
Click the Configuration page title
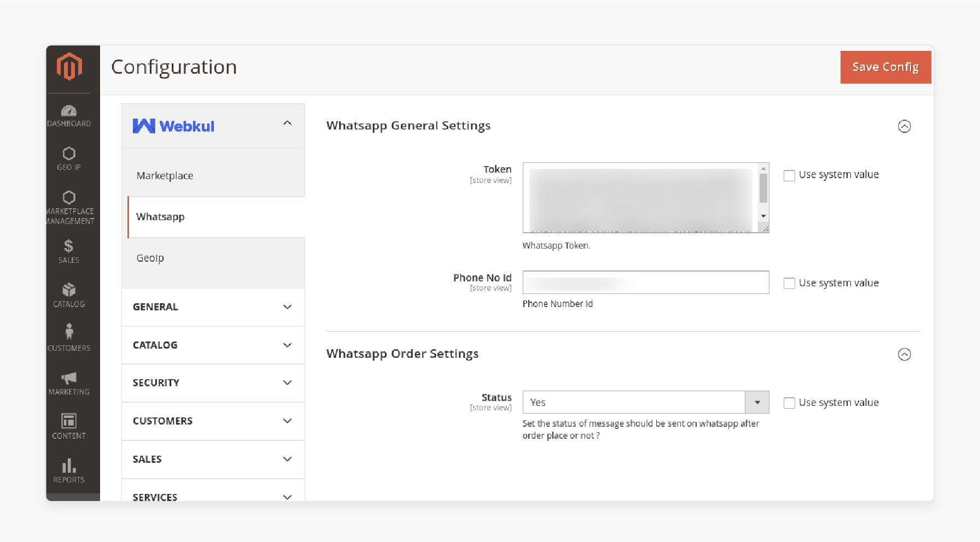(x=174, y=67)
